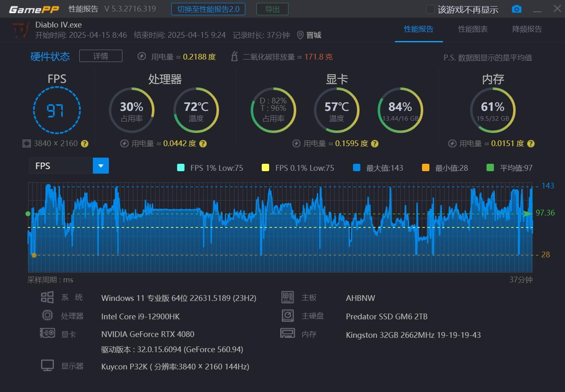Click the memory 61% usage gauge
The image size is (565, 392).
(493, 110)
